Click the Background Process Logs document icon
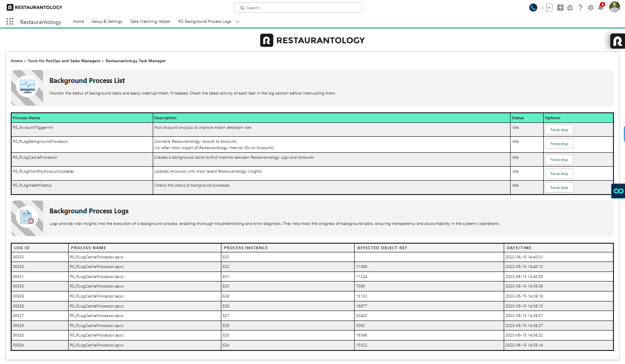The image size is (625, 364). click(x=27, y=218)
